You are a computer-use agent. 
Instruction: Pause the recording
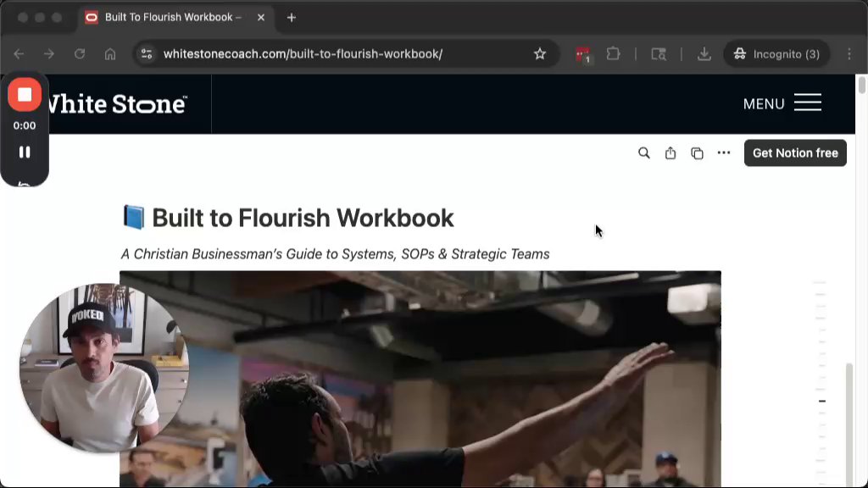25,152
